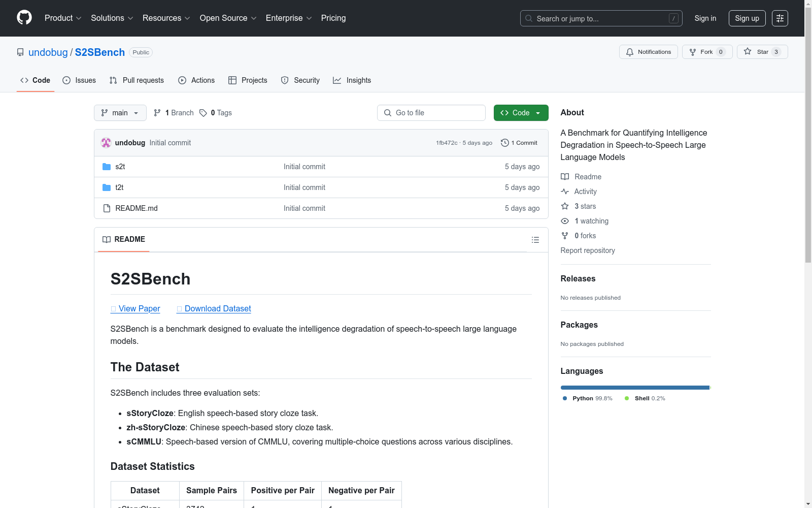Click the README.md row Initial commit message

[304, 208]
